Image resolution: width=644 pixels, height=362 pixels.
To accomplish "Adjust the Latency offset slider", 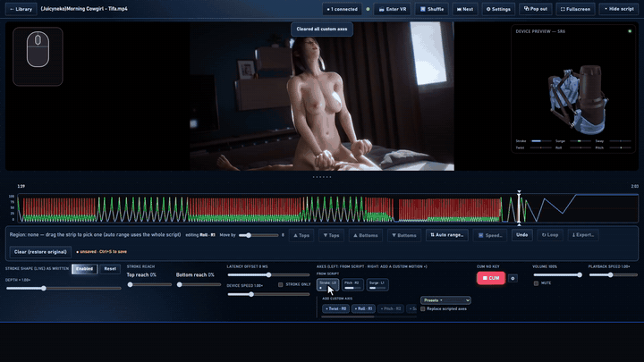I will [x=268, y=275].
